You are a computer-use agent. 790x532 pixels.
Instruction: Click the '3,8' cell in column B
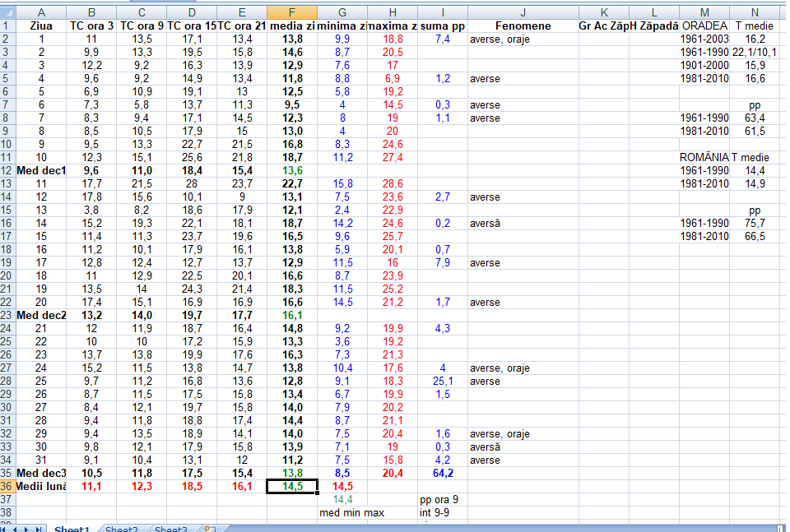91,210
